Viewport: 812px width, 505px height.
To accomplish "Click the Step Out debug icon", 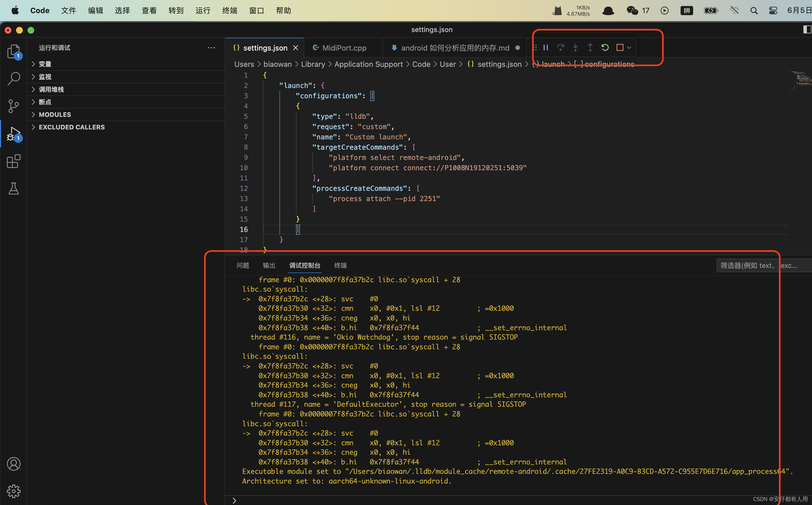I will (590, 47).
